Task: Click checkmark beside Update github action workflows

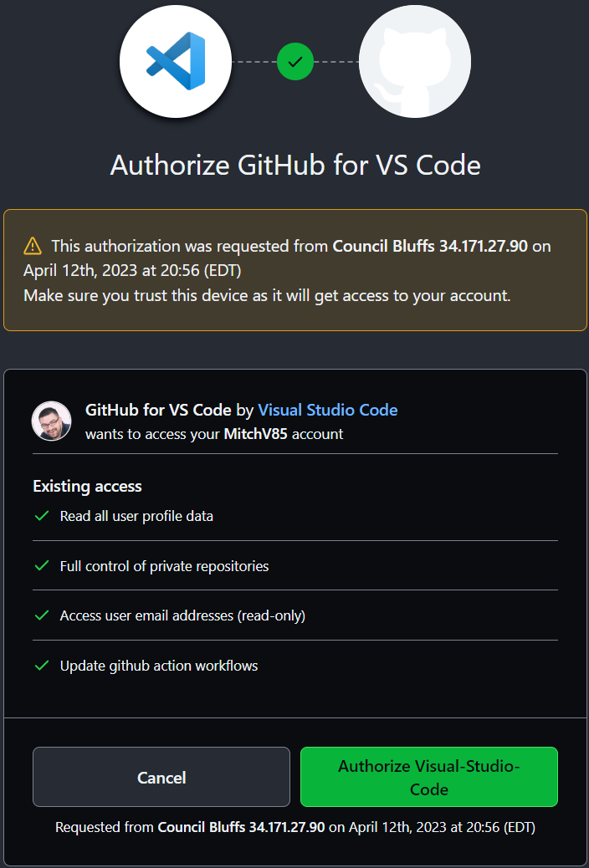Action: [41, 666]
